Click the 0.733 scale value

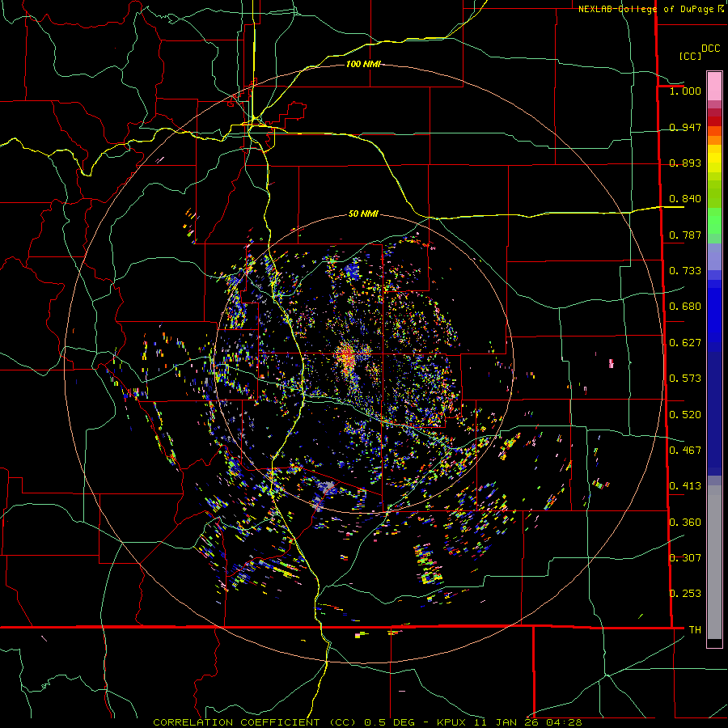coord(685,271)
